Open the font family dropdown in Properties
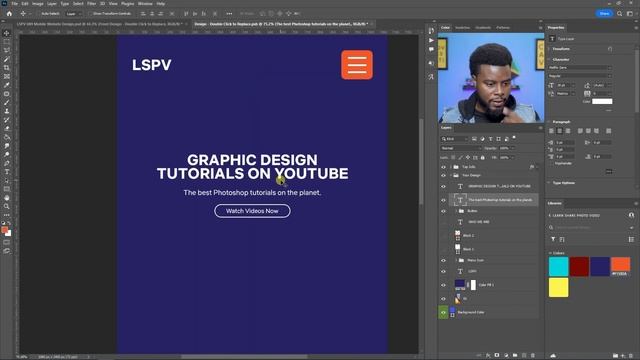The height and width of the screenshot is (360, 640). point(580,67)
